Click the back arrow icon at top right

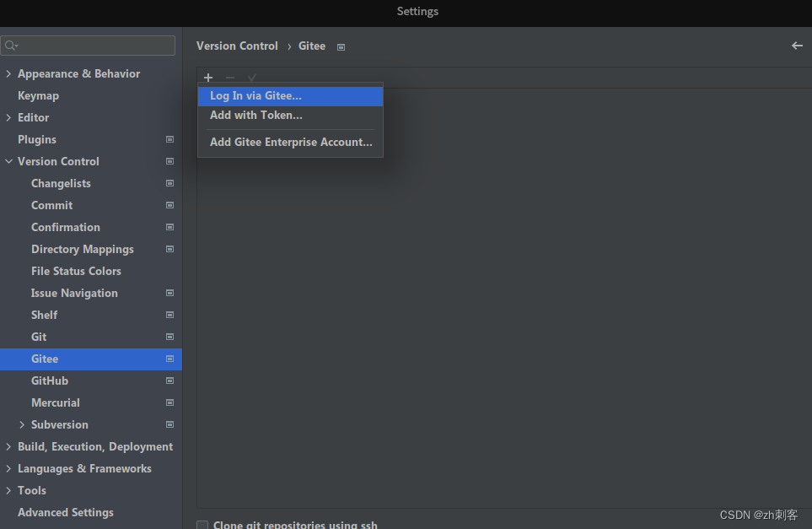(797, 46)
